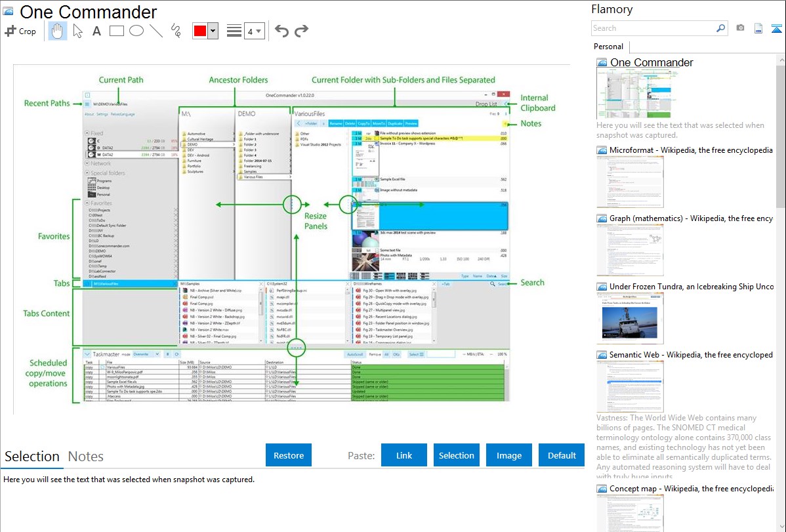Click the snapshot list scrollbar thumb
The height and width of the screenshot is (532, 786).
tap(781, 136)
